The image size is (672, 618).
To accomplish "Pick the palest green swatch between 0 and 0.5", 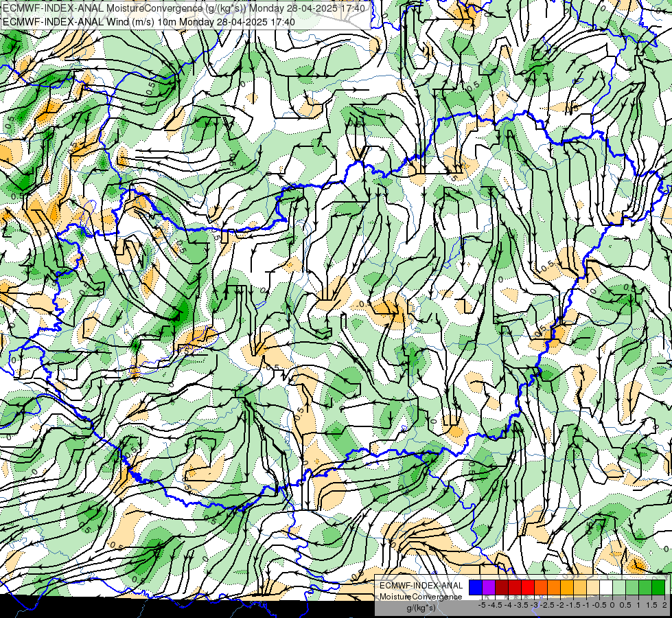I will 619,588.
